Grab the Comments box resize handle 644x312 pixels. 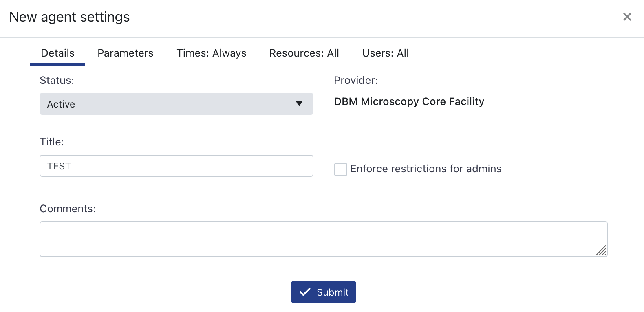click(602, 251)
